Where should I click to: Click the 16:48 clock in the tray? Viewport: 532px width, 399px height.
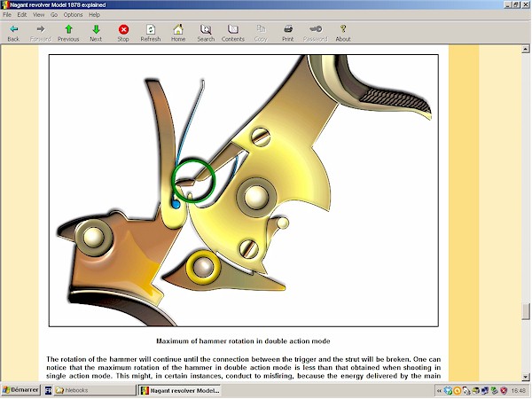tap(518, 390)
